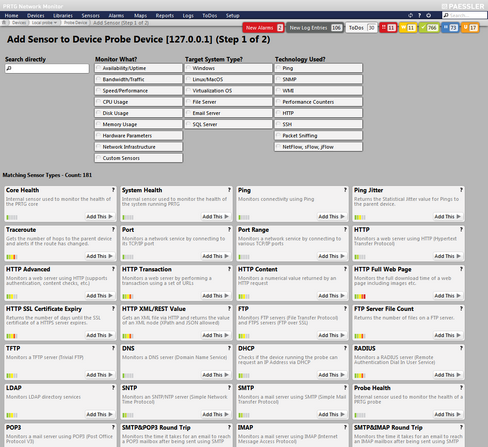Add the Ping sensor

click(331, 217)
